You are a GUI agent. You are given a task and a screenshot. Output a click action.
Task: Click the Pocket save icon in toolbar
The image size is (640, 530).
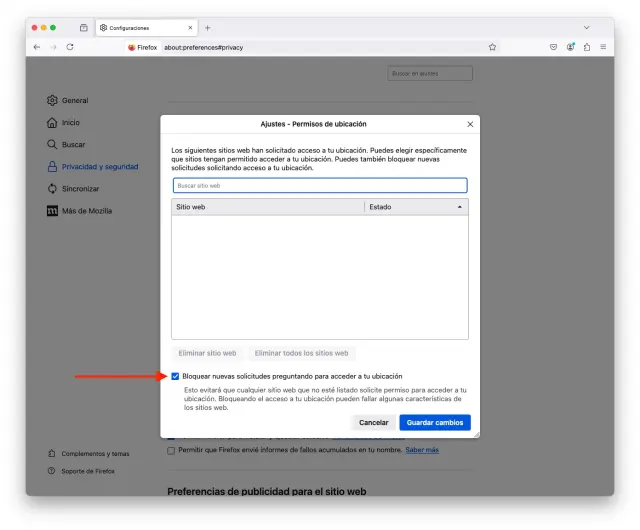click(553, 47)
